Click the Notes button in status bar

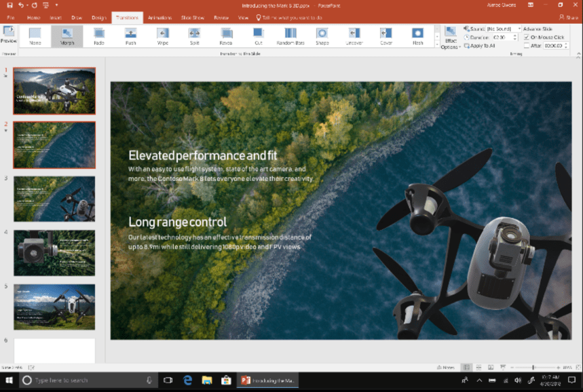pos(447,366)
